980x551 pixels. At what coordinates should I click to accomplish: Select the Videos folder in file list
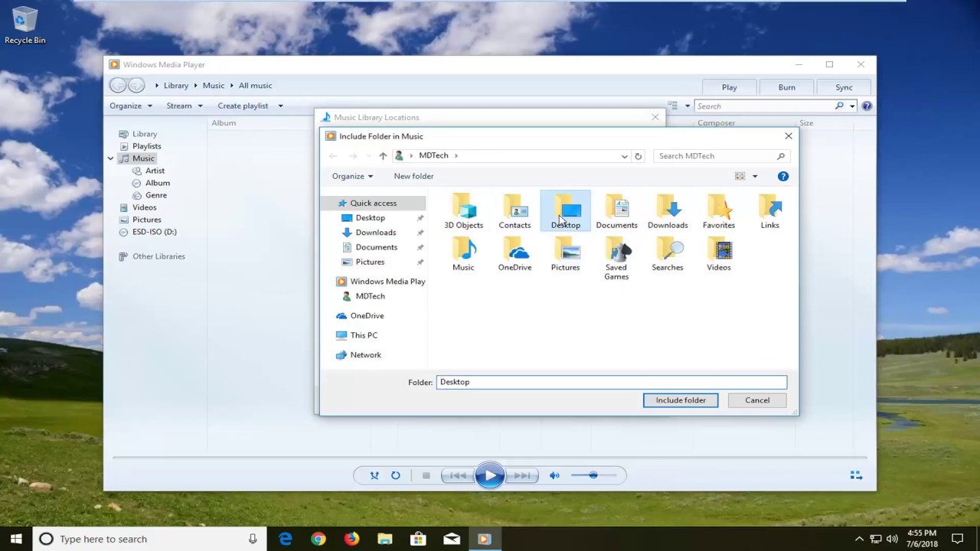coord(718,253)
